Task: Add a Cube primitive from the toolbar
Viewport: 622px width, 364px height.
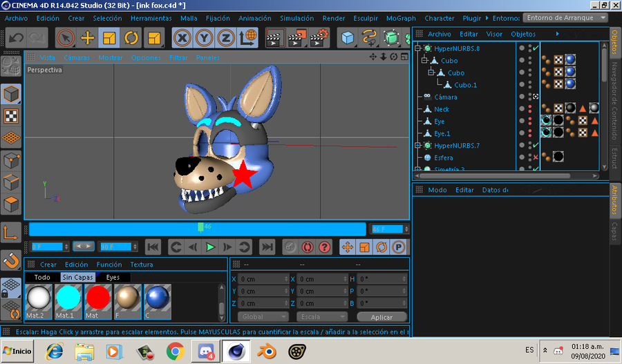Action: [348, 38]
